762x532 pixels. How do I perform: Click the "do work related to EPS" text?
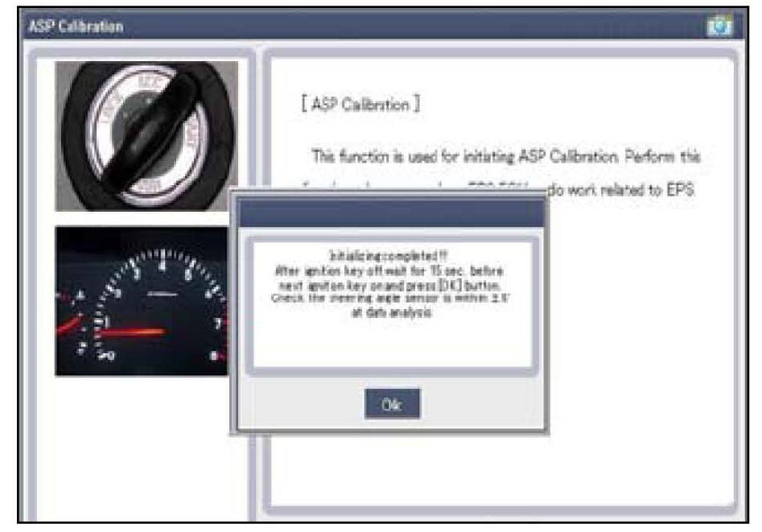coord(628,192)
